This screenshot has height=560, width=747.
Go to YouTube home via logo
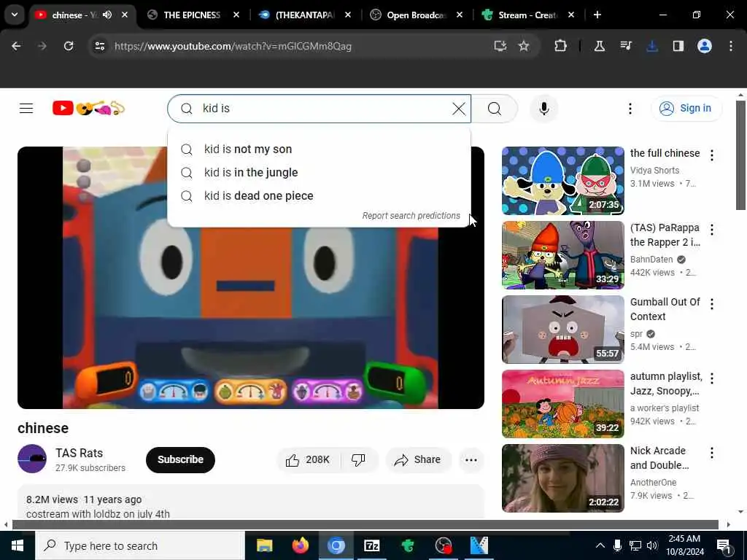[88, 109]
